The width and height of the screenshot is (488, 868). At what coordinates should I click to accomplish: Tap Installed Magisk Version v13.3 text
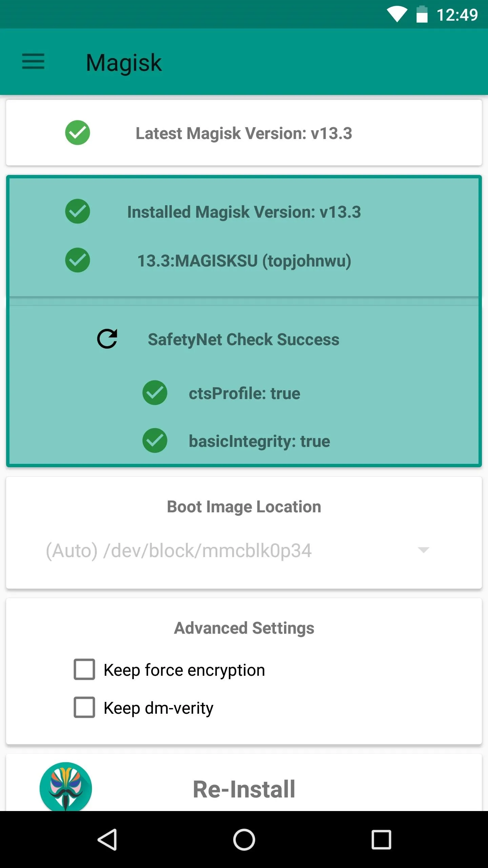pyautogui.click(x=244, y=212)
